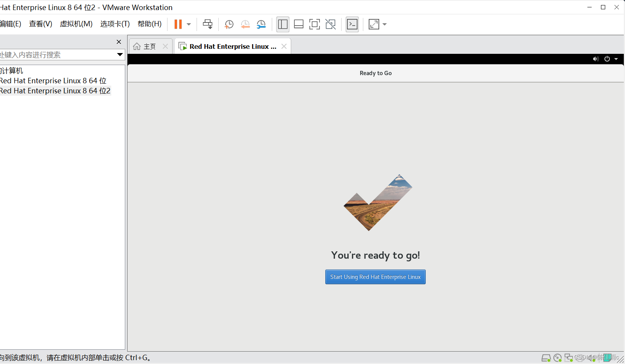Screen dimensions: 625x364
Task: Open the stretch guest display dropdown arrow
Action: pyautogui.click(x=385, y=24)
